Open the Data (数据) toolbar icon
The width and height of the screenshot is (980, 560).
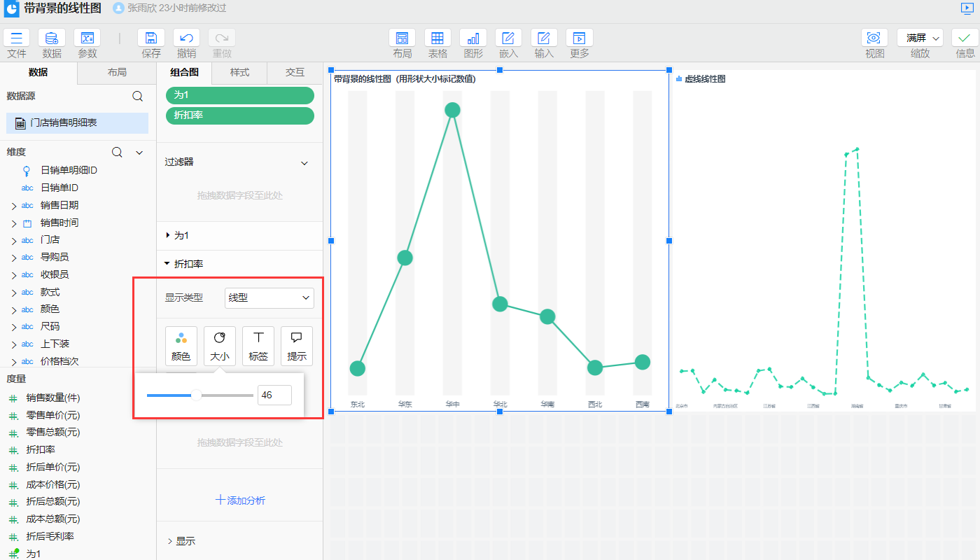pyautogui.click(x=52, y=38)
